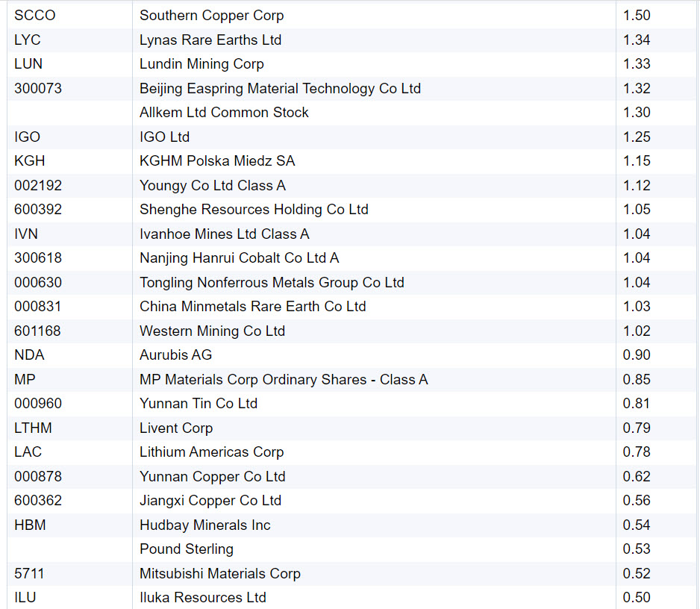Image resolution: width=700 pixels, height=609 pixels.
Task: Click the Aurubis AG weight value 0.90
Action: click(637, 355)
